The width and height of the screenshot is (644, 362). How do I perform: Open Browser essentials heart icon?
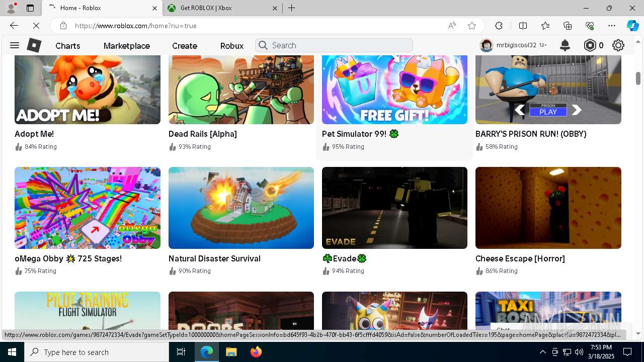coord(590,26)
